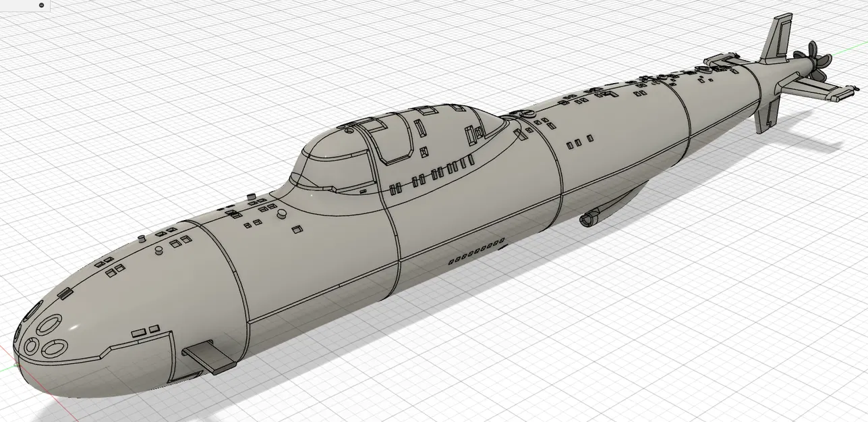Click the light gray panel at top-left
The width and height of the screenshot is (868, 422).
20,7
